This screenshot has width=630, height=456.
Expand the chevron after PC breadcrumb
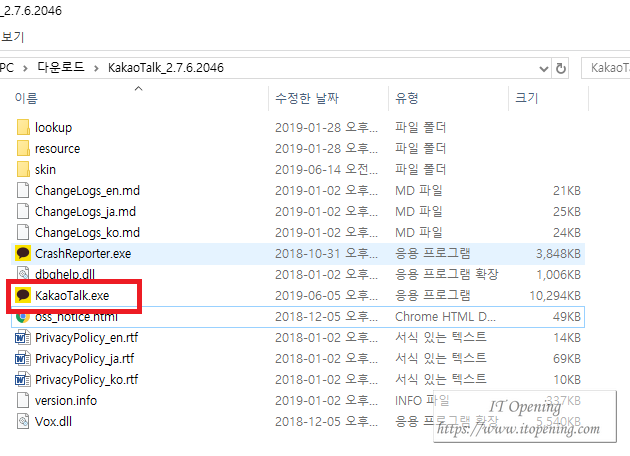click(25, 68)
